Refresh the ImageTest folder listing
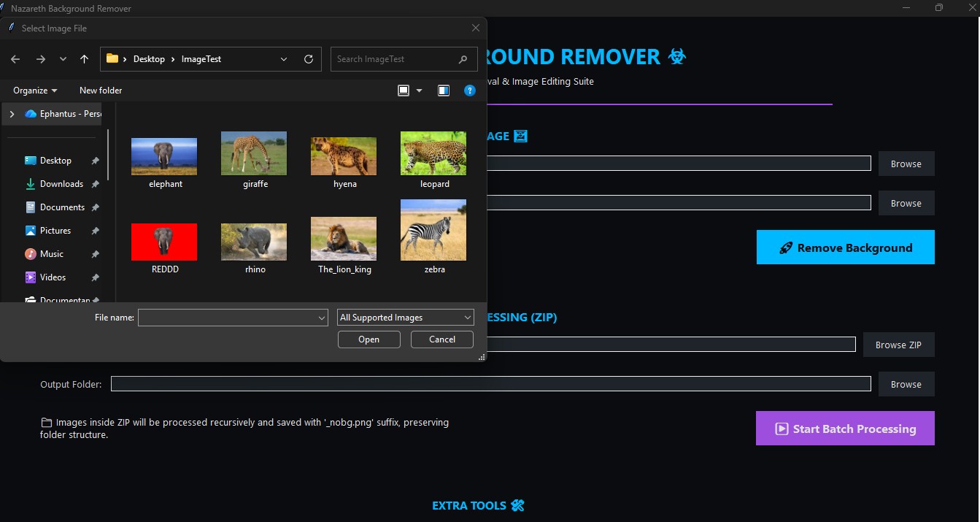 pyautogui.click(x=309, y=59)
